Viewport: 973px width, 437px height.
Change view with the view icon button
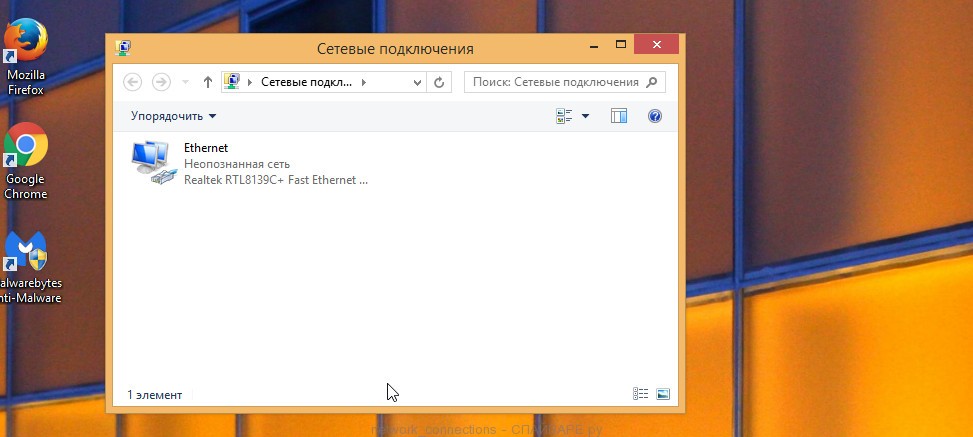(x=564, y=116)
